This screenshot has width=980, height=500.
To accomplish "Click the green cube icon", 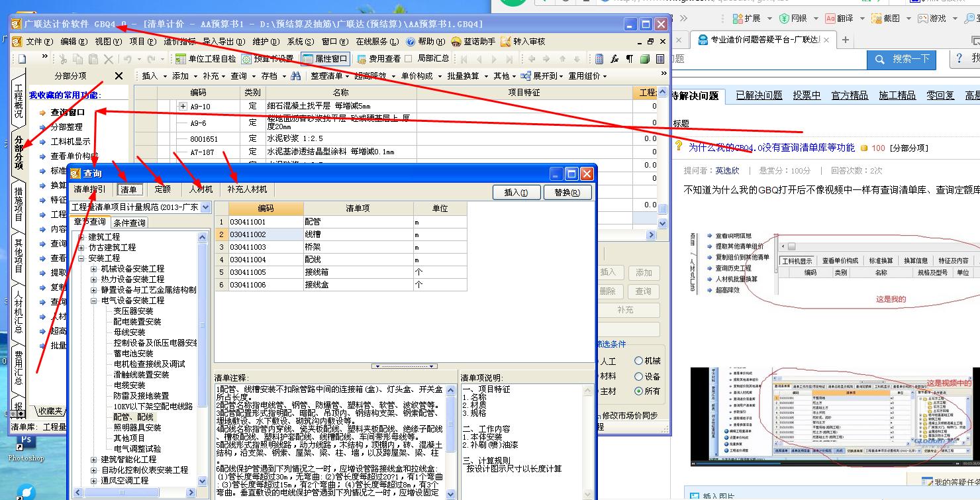I will point(644,59).
